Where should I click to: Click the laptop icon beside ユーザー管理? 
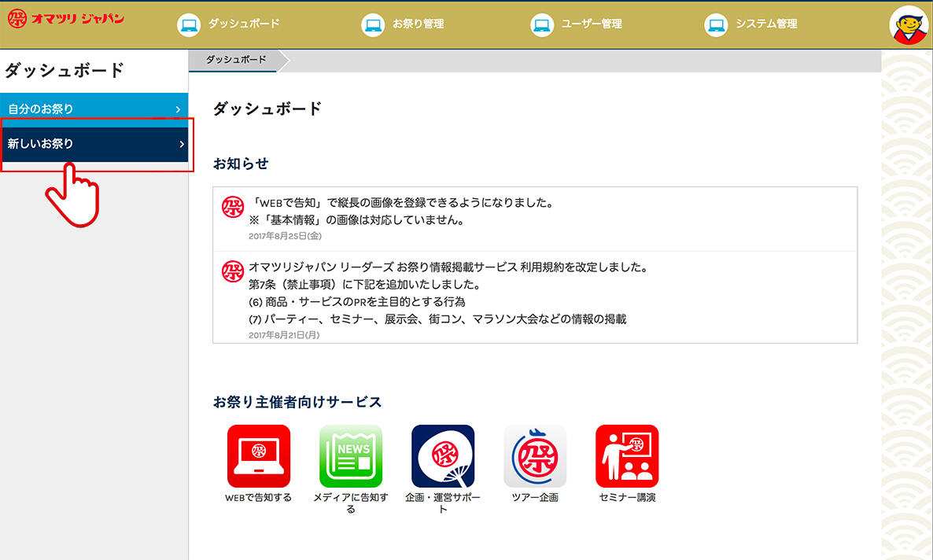[542, 24]
